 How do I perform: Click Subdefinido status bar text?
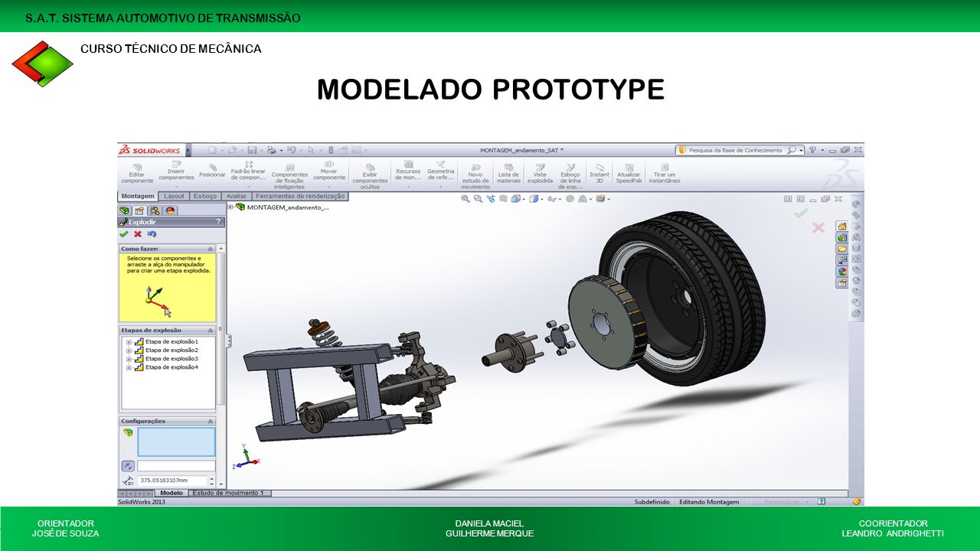(650, 502)
